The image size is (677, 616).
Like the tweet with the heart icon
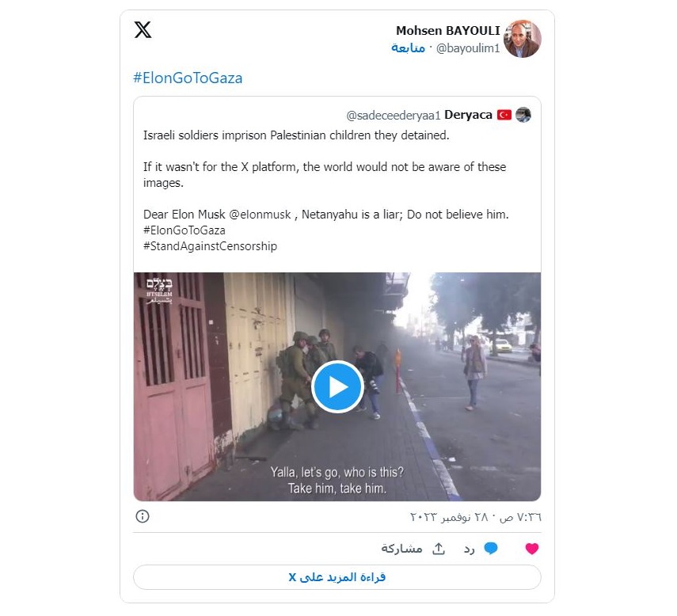tap(532, 549)
